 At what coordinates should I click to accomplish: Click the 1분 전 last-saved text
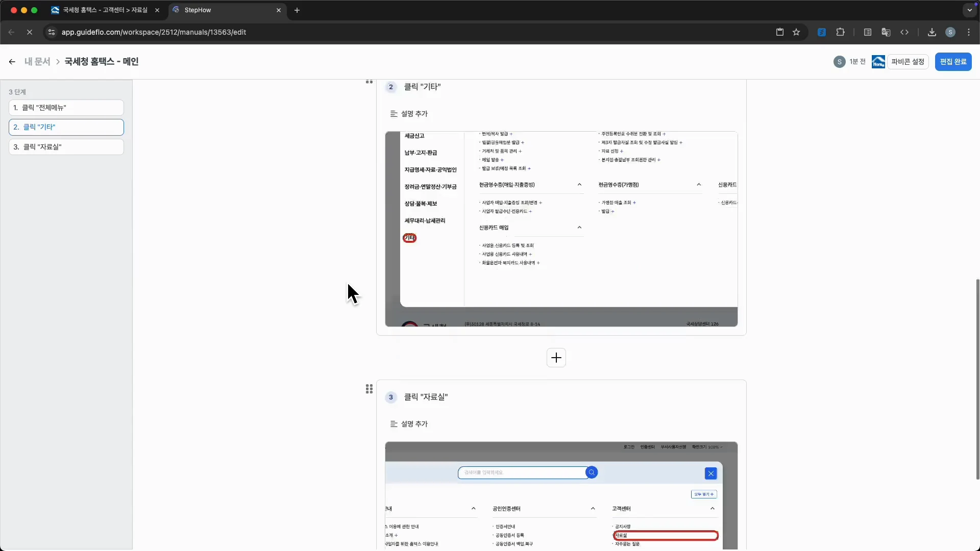857,62
